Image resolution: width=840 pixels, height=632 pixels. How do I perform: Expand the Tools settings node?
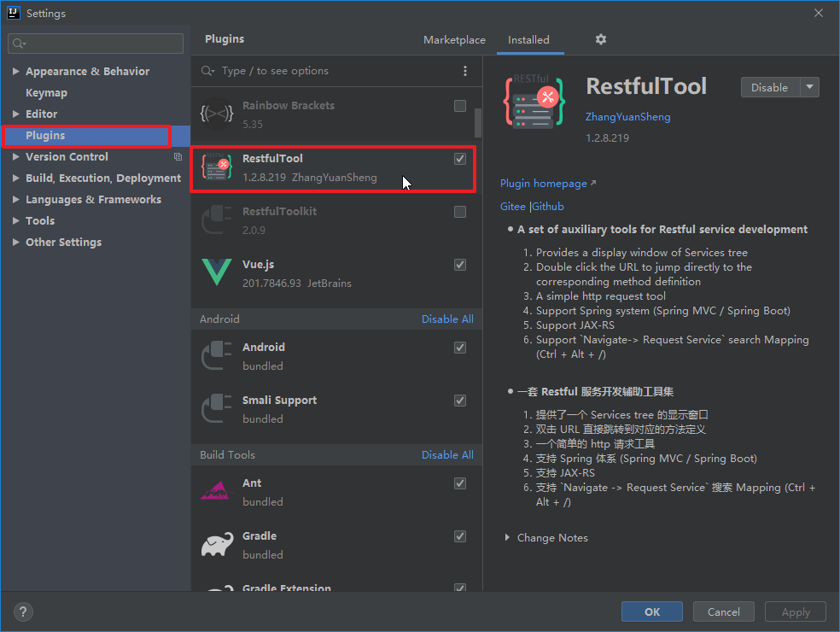[15, 221]
